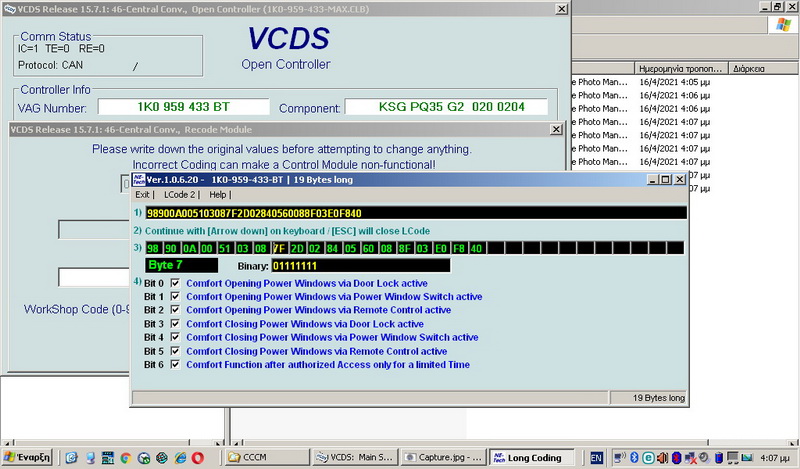
Task: Open the Help menu in Long Coding helper
Action: click(x=217, y=194)
